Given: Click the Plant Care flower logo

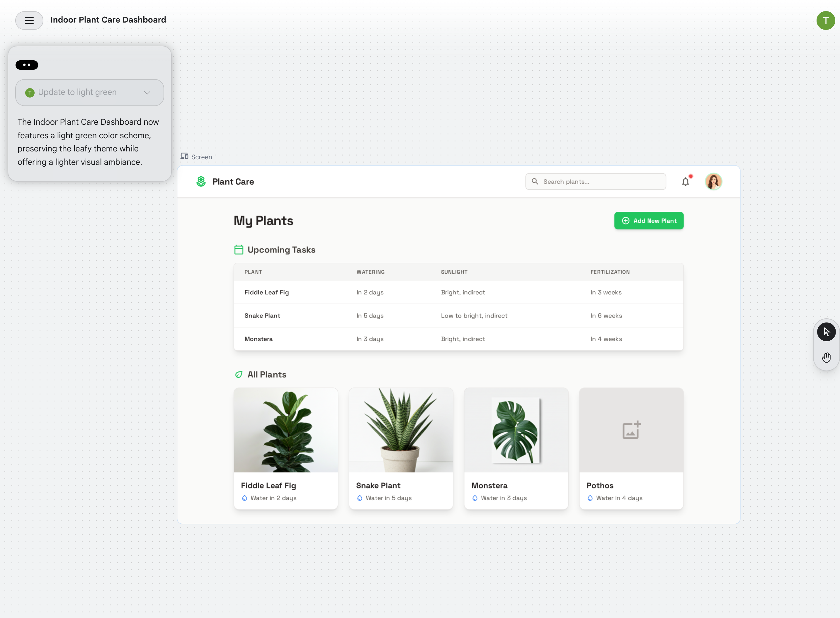Looking at the screenshot, I should click(x=201, y=181).
